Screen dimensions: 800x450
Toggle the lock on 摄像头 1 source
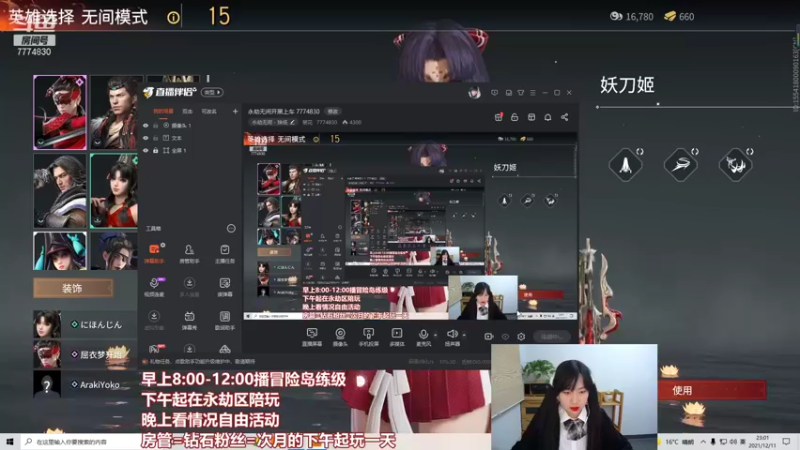[156, 126]
